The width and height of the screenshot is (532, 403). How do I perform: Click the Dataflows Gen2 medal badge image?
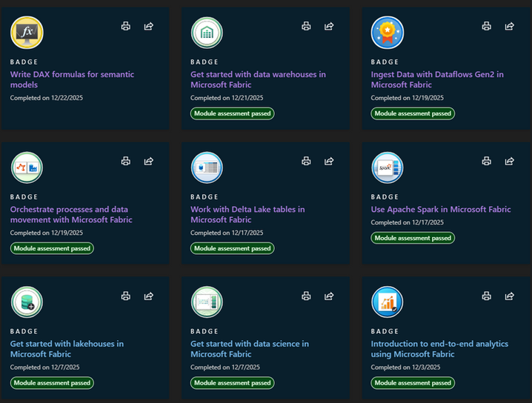point(388,33)
